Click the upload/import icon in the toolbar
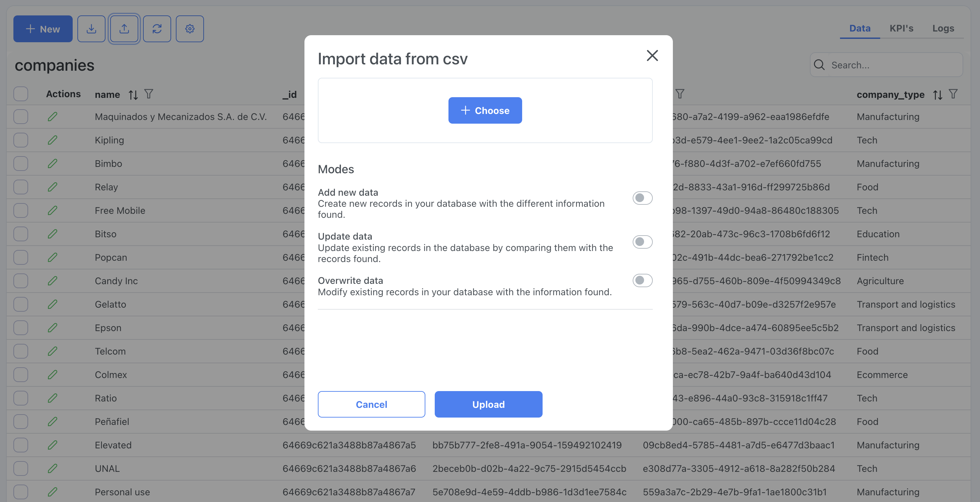This screenshot has width=980, height=502. tap(124, 29)
